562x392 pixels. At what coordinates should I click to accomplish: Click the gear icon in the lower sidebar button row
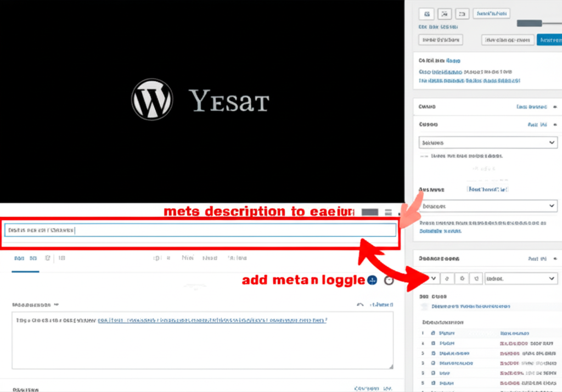click(461, 278)
